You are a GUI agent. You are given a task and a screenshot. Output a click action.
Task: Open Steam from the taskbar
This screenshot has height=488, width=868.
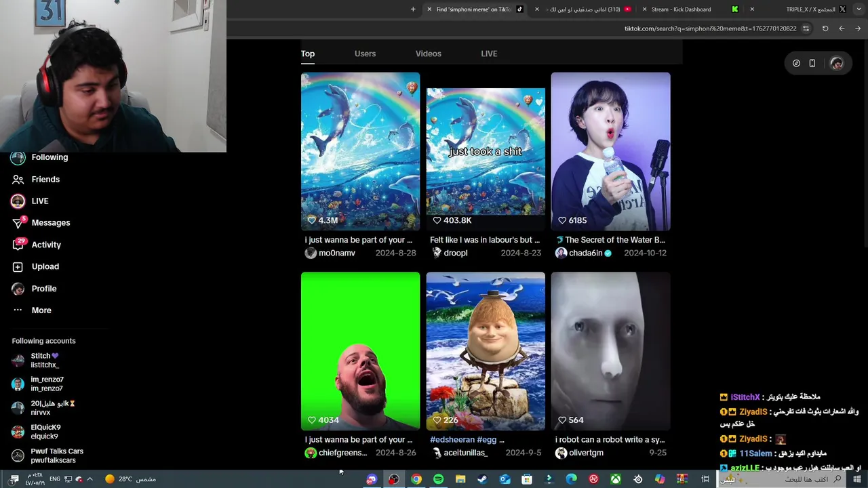click(482, 479)
